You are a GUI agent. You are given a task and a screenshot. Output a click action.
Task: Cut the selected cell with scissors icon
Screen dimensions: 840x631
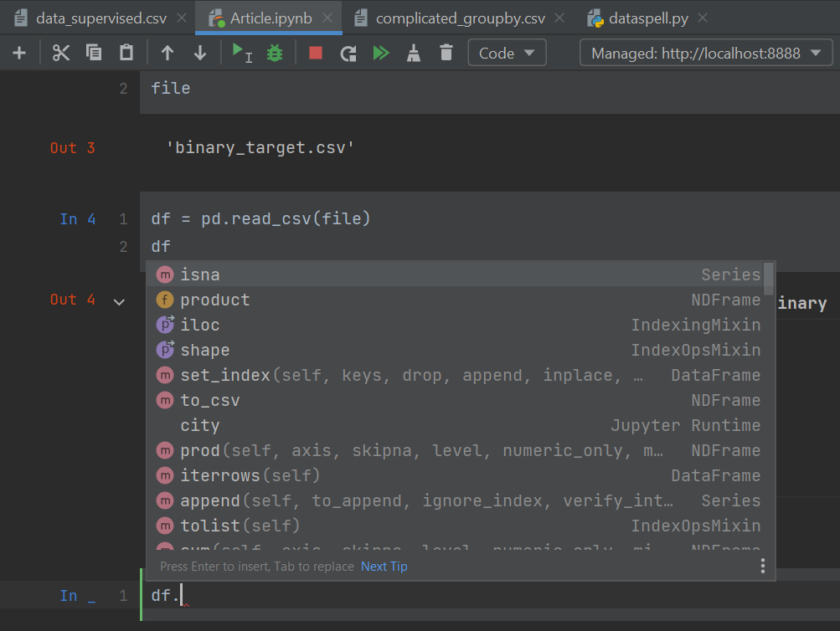click(61, 54)
